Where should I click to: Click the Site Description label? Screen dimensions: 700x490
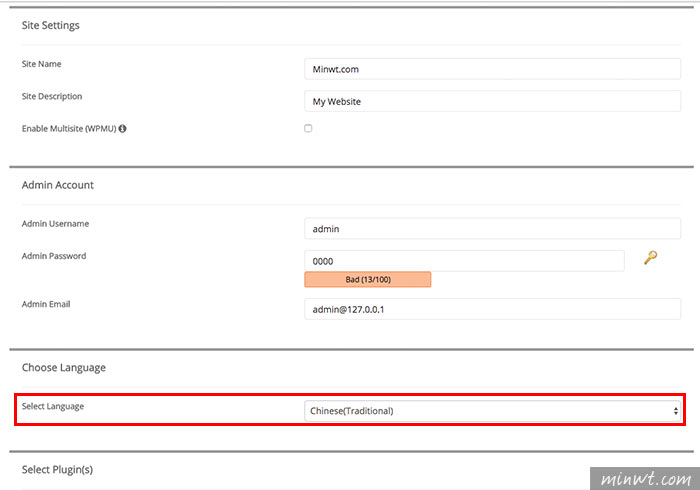pos(52,96)
